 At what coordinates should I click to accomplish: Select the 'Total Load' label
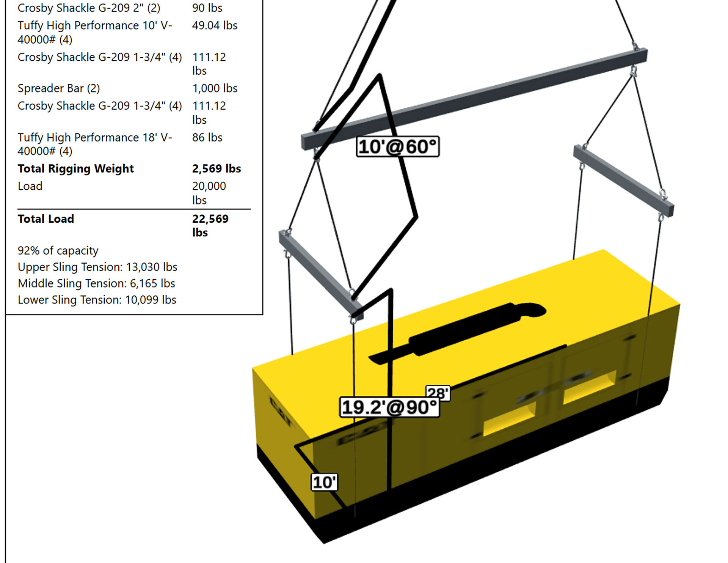(45, 219)
